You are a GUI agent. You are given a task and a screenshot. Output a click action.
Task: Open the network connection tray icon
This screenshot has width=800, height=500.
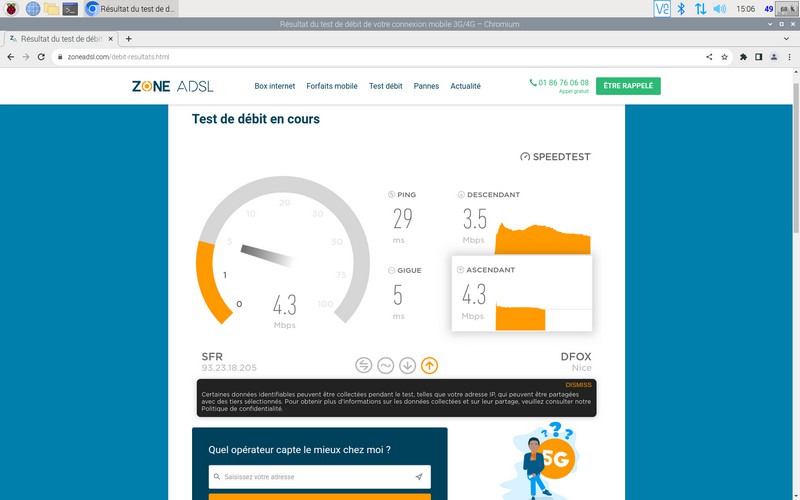[701, 9]
